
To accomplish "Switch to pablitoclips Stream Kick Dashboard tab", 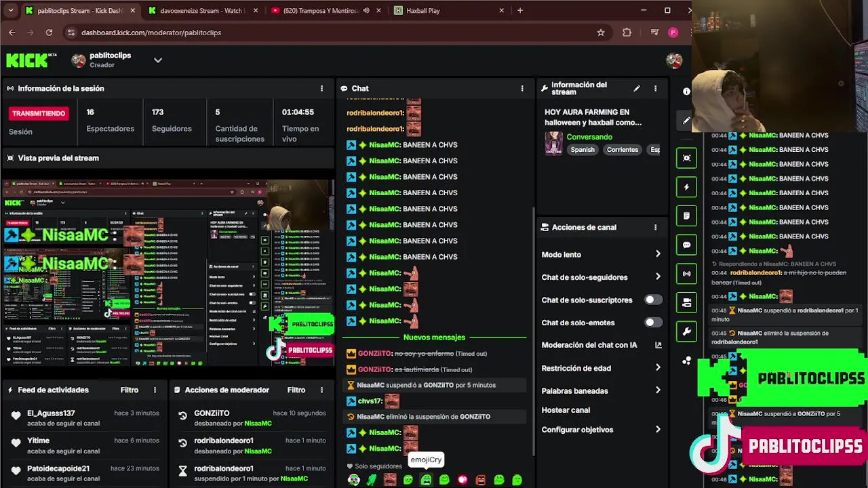I will click(80, 11).
